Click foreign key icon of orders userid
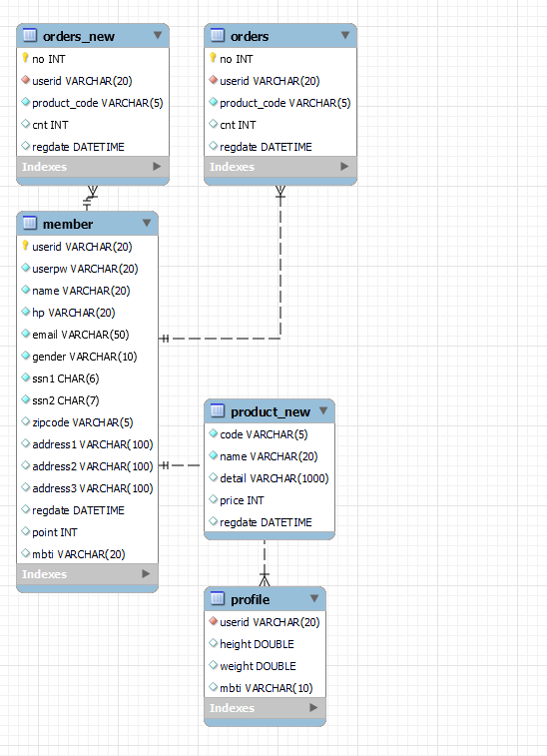Image resolution: width=547 pixels, height=756 pixels. [213, 80]
